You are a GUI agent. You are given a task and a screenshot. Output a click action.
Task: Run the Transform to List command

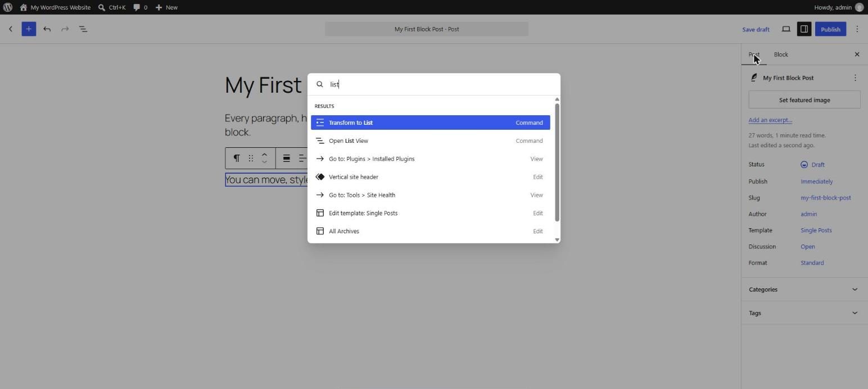click(x=431, y=123)
